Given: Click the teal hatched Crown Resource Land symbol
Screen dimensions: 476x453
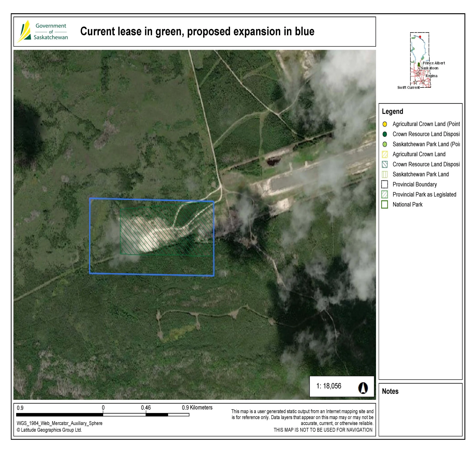Looking at the screenshot, I should (x=385, y=164).
